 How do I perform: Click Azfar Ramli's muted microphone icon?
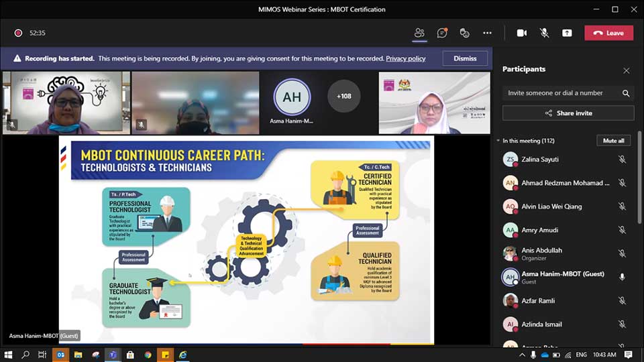(x=623, y=301)
